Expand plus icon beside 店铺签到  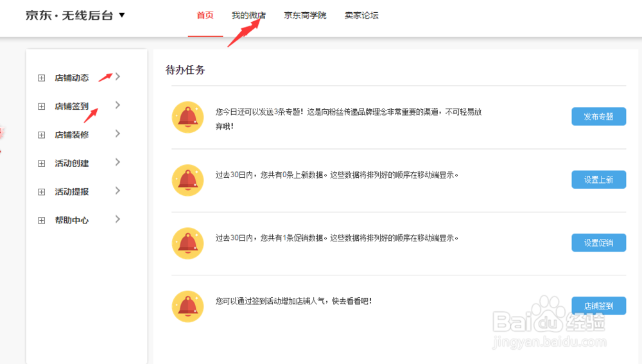point(41,107)
